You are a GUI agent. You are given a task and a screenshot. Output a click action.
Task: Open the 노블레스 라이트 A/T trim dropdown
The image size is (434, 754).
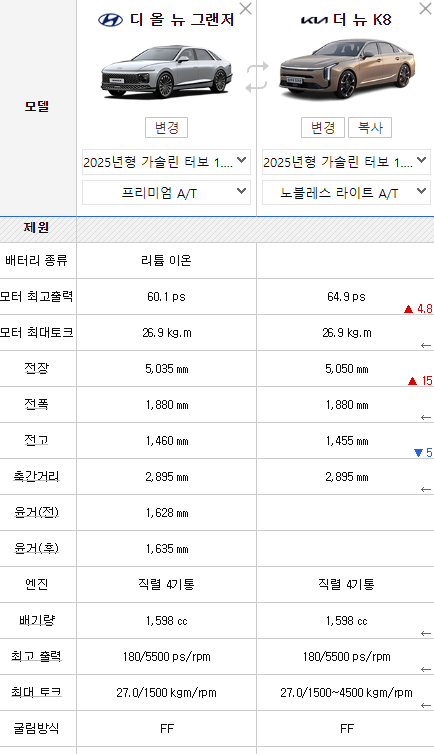[x=346, y=193]
